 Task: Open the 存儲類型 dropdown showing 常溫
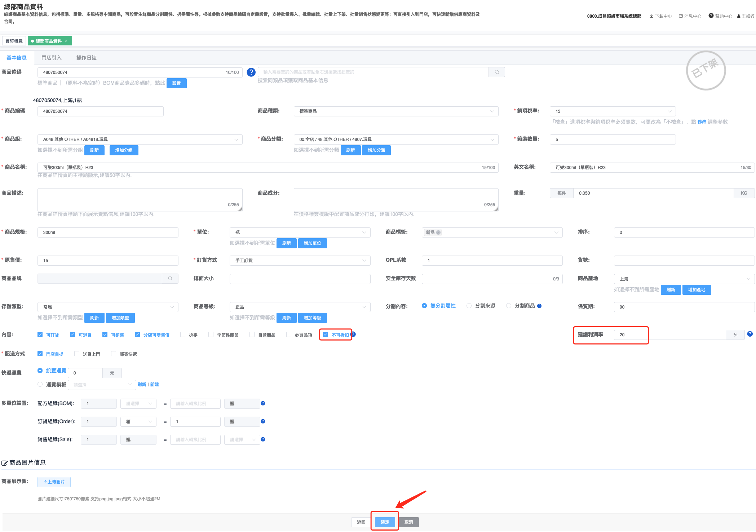click(x=107, y=307)
